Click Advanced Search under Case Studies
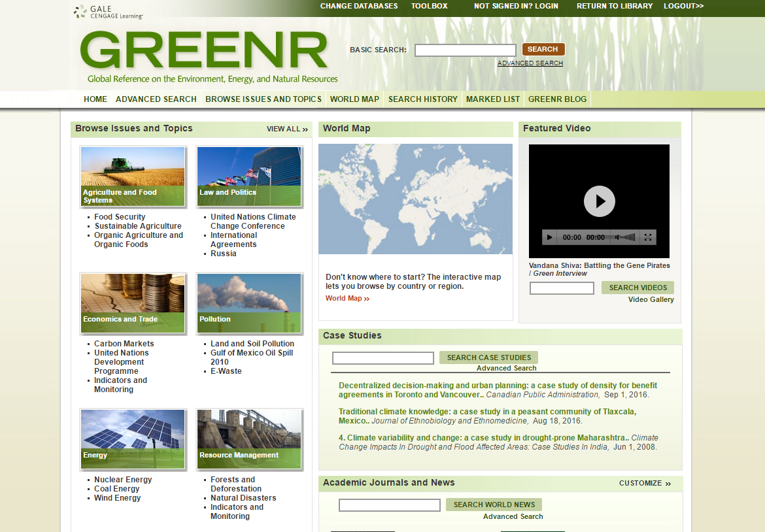Image resolution: width=765 pixels, height=532 pixels. pyautogui.click(x=507, y=368)
